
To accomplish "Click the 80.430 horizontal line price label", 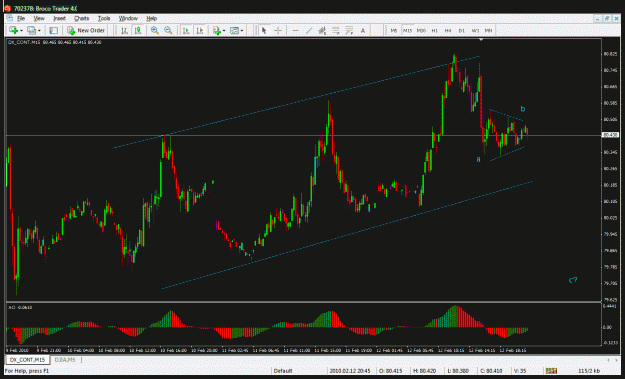I will 611,135.
